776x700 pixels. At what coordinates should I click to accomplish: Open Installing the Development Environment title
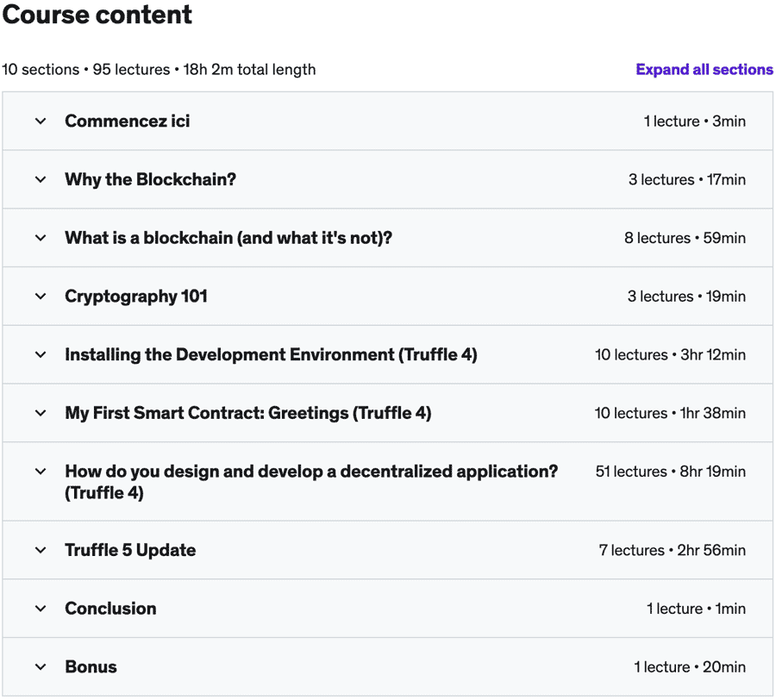[x=272, y=354]
